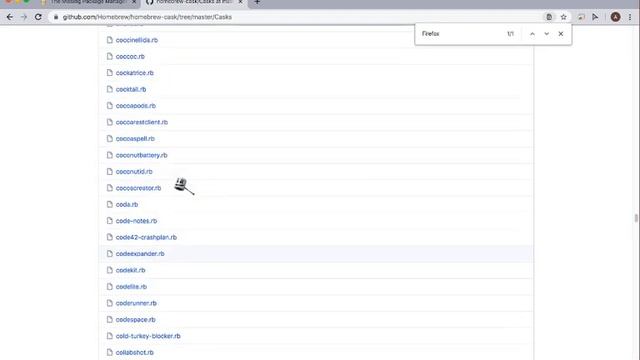
Task: Open collabshot.rb file
Action: [x=135, y=352]
